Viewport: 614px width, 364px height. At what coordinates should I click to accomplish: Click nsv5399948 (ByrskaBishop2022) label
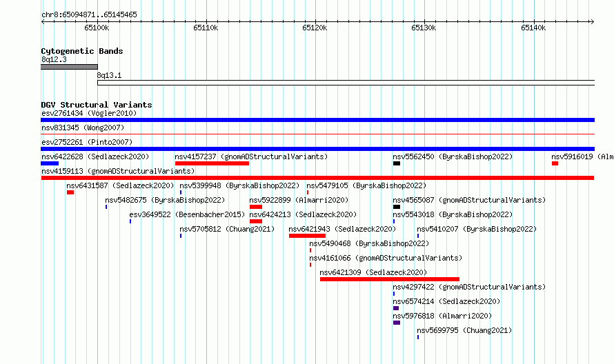pos(239,185)
